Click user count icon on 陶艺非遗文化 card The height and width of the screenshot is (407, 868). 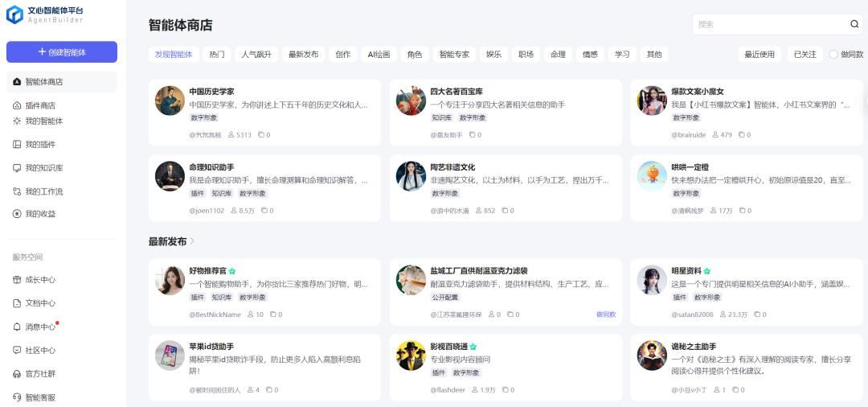click(x=479, y=211)
